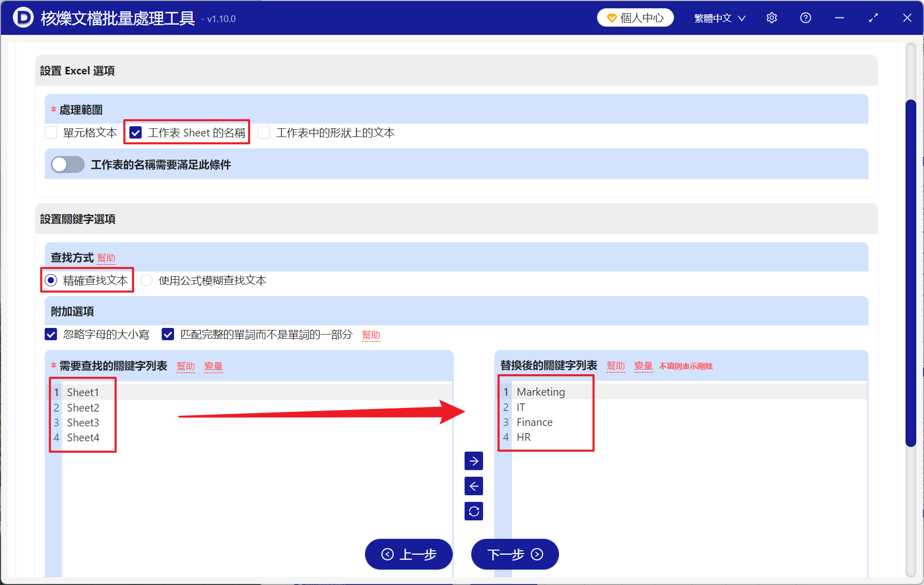924x585 pixels.
Task: Click the settings gear icon
Action: [772, 17]
